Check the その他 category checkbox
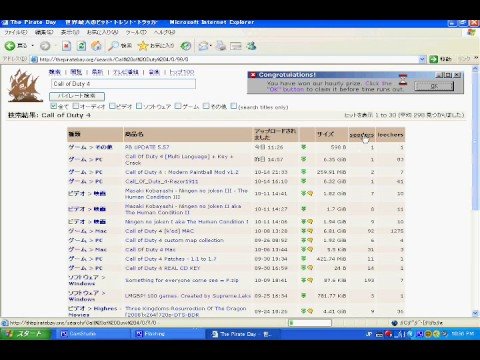Viewport: 480px width, 360px height. click(207, 106)
